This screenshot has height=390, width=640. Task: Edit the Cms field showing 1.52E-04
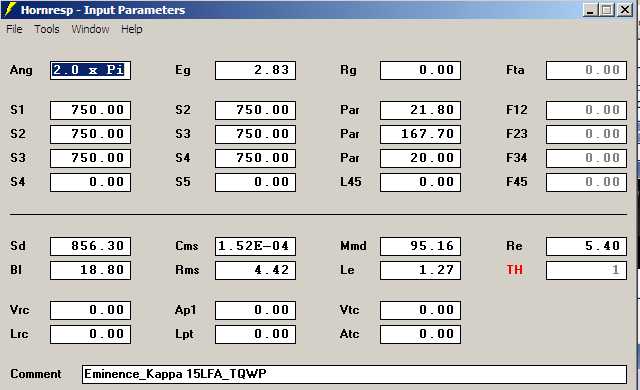pos(255,246)
